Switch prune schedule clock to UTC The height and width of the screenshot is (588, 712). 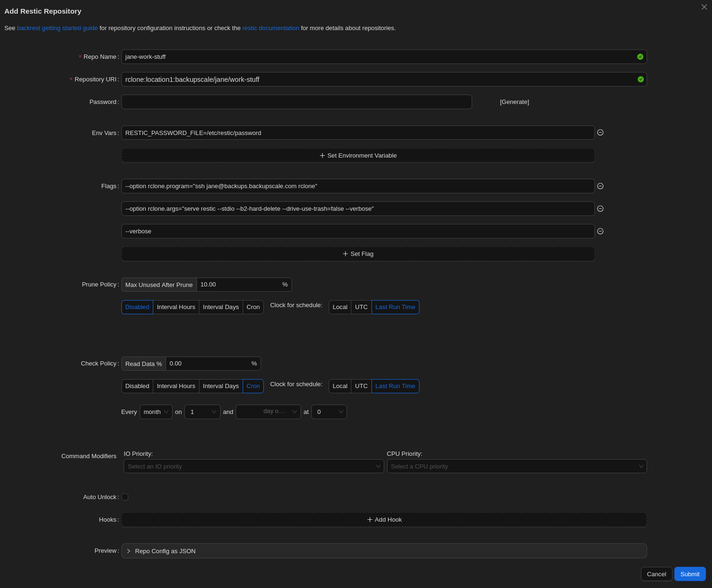[361, 307]
